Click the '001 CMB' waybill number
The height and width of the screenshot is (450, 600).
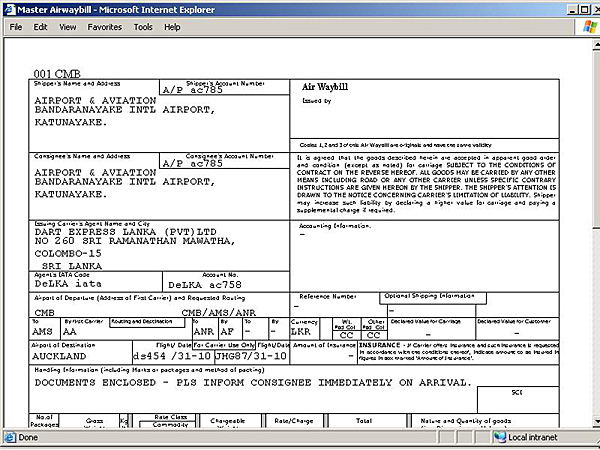[x=57, y=73]
